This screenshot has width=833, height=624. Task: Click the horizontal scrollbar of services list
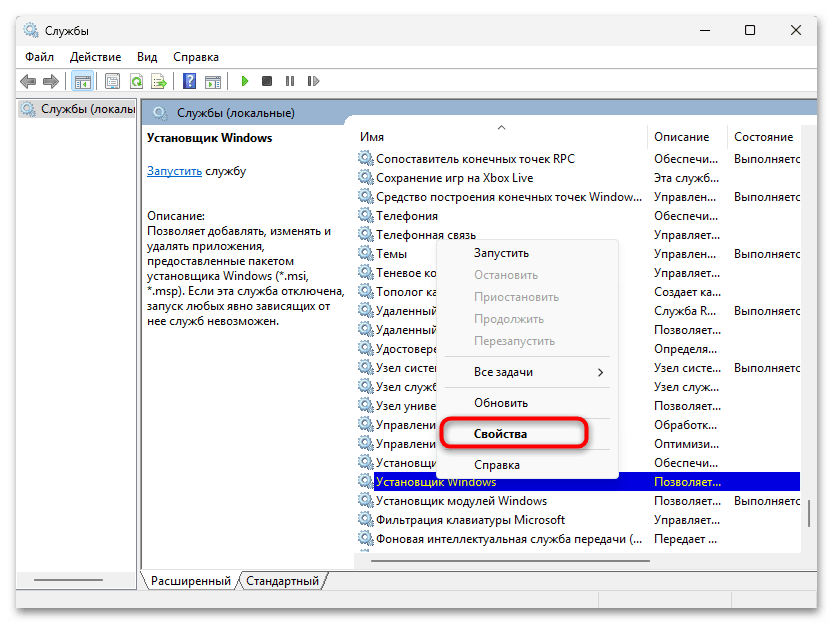(x=510, y=560)
